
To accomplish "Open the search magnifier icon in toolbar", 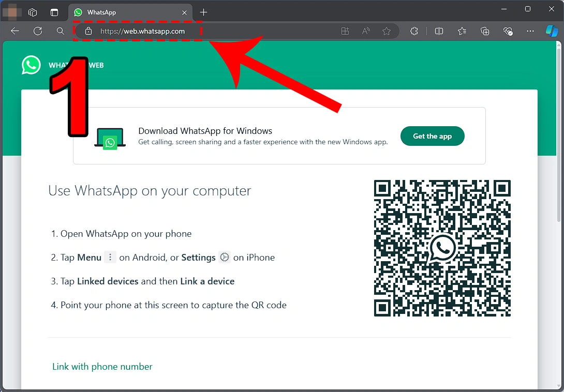I will pyautogui.click(x=61, y=32).
